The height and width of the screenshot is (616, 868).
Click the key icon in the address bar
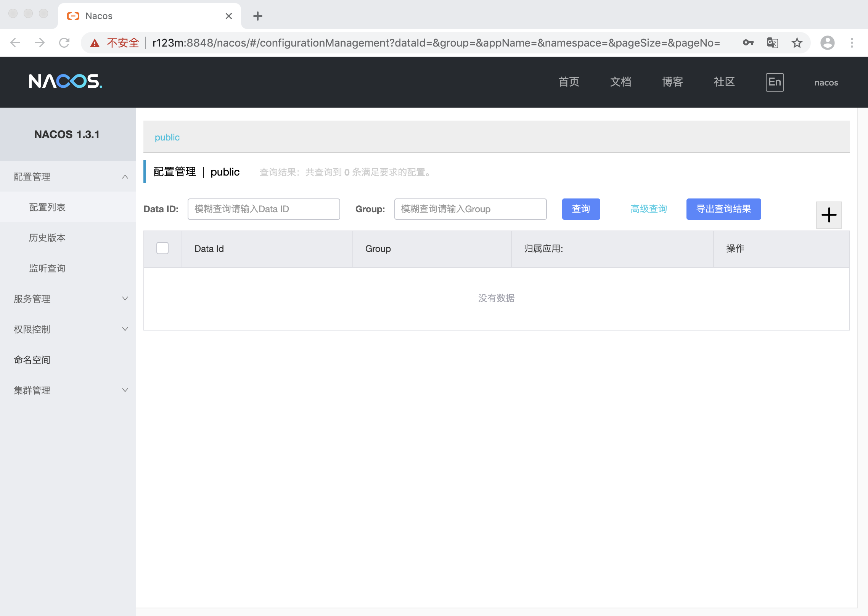[x=747, y=43]
